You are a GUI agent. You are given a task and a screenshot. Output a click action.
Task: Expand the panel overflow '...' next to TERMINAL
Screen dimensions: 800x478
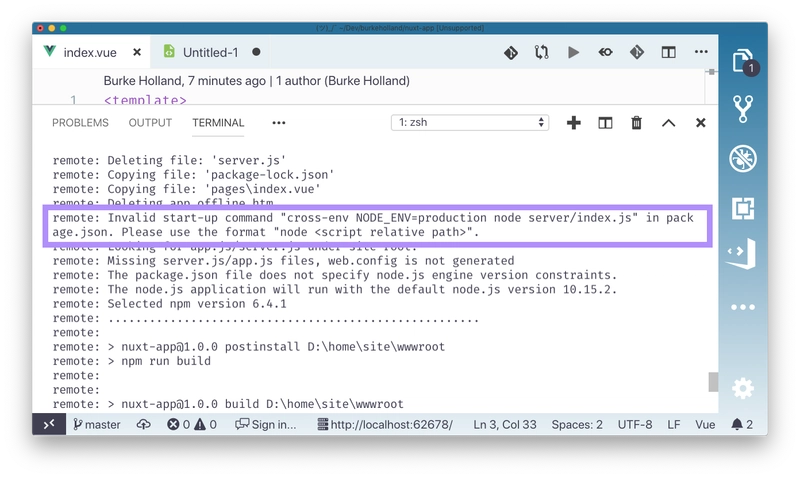(279, 123)
